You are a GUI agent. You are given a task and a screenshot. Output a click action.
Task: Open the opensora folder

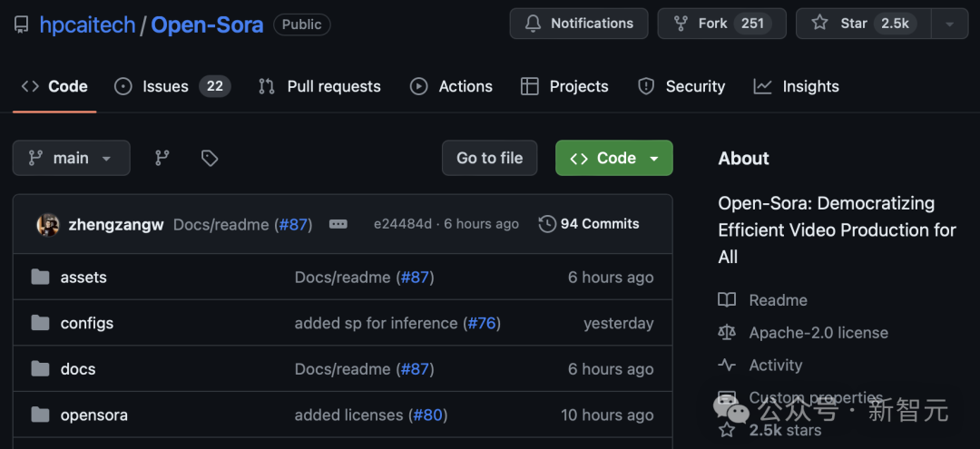93,415
